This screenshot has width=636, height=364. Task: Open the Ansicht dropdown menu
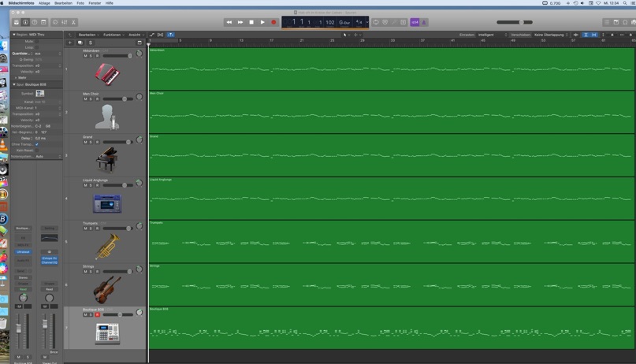tap(136, 35)
